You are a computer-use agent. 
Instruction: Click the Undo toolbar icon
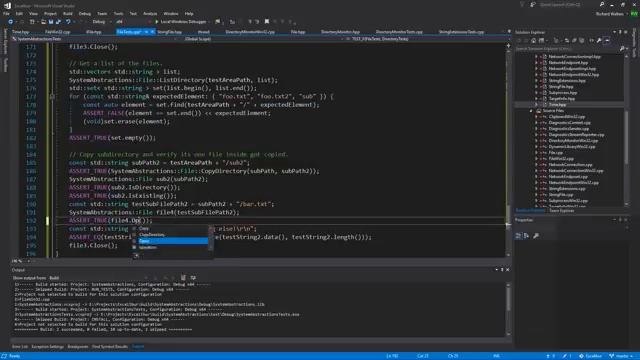(68, 22)
